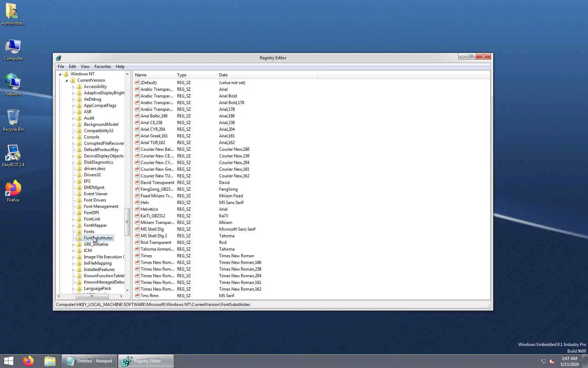Screen dimensions: 588x368
Task: Select the Tms Rmn value icon
Action: [x=137, y=295]
